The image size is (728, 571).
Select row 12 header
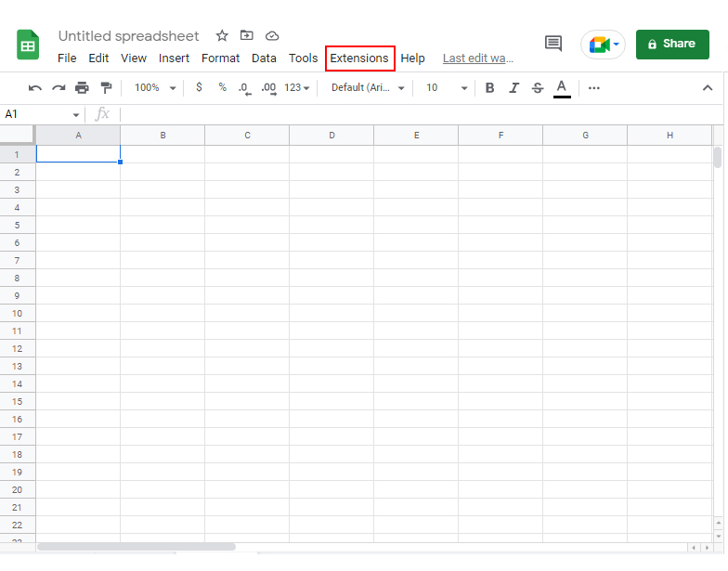coord(17,349)
